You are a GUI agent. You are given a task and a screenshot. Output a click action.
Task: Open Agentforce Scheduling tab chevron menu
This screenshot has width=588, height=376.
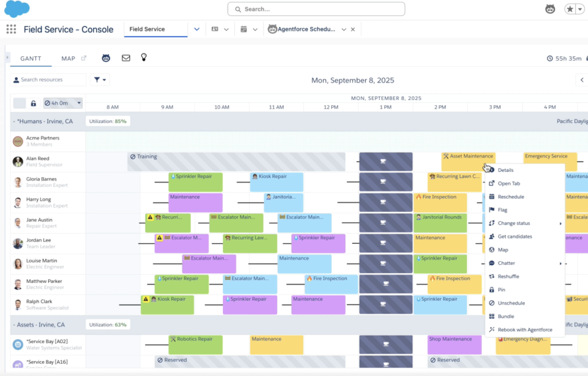tap(343, 29)
